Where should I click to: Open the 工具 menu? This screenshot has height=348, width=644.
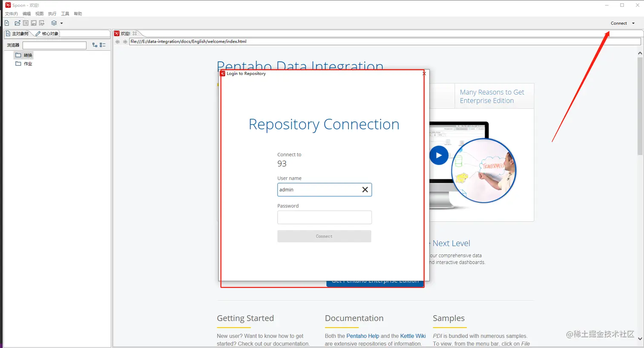pos(65,14)
